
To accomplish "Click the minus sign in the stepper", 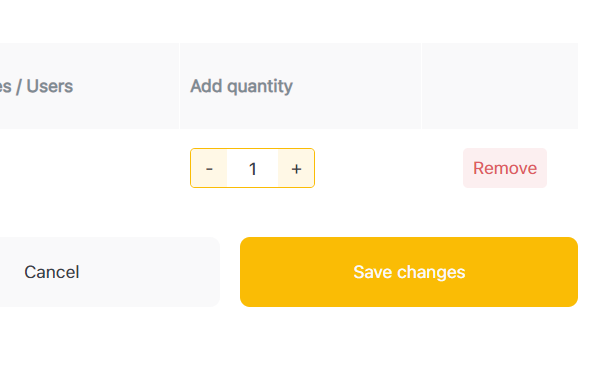I will point(209,168).
